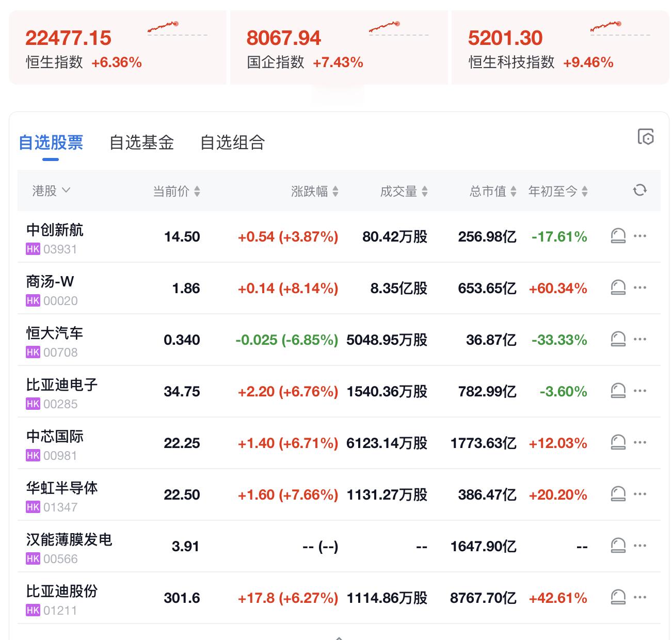Expand the 港股 market dropdown
Screen dimensions: 672x640
[x=51, y=191]
